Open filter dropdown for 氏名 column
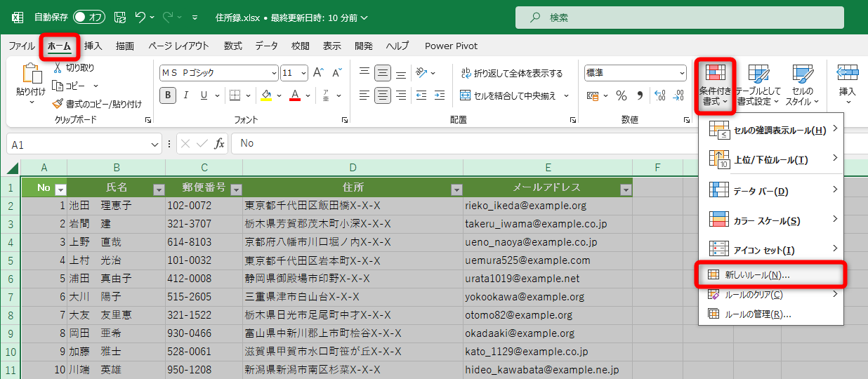This screenshot has height=379, width=868. [x=159, y=189]
